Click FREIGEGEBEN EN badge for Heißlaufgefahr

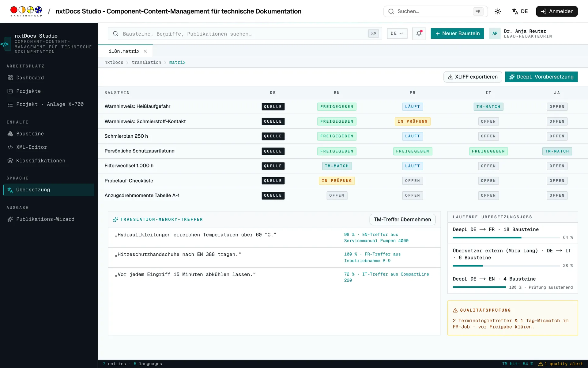pos(337,107)
